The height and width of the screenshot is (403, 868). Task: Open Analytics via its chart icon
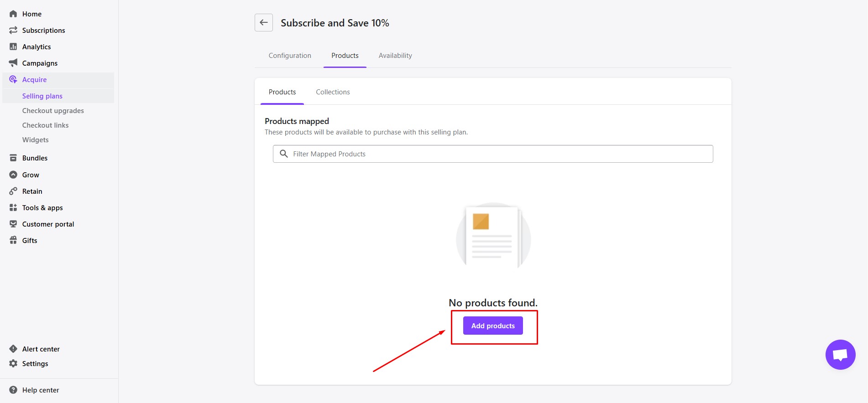(x=13, y=47)
